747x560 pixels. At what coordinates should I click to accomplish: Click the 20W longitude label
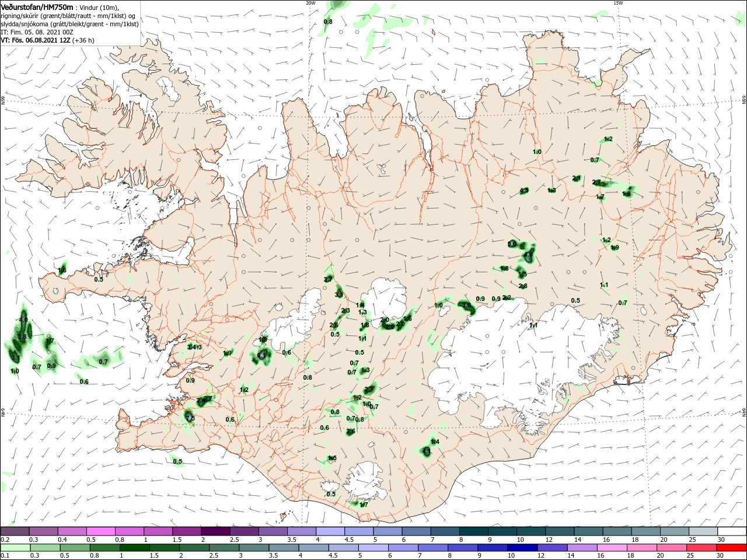pos(310,3)
